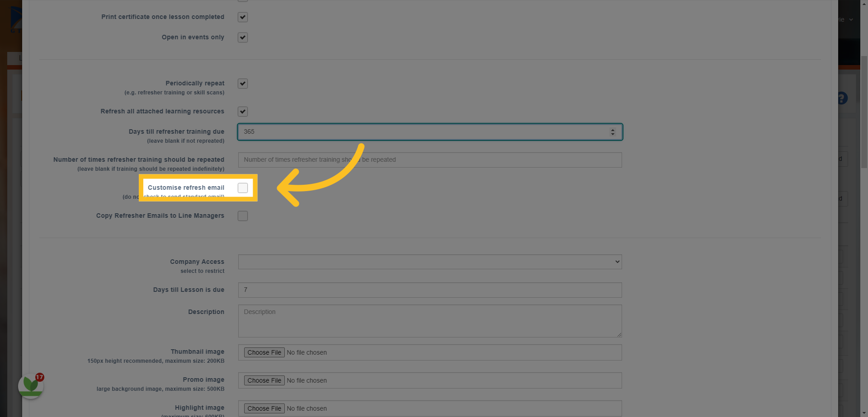Enable the Customise refresh email checkbox
This screenshot has width=868, height=417.
tap(243, 188)
